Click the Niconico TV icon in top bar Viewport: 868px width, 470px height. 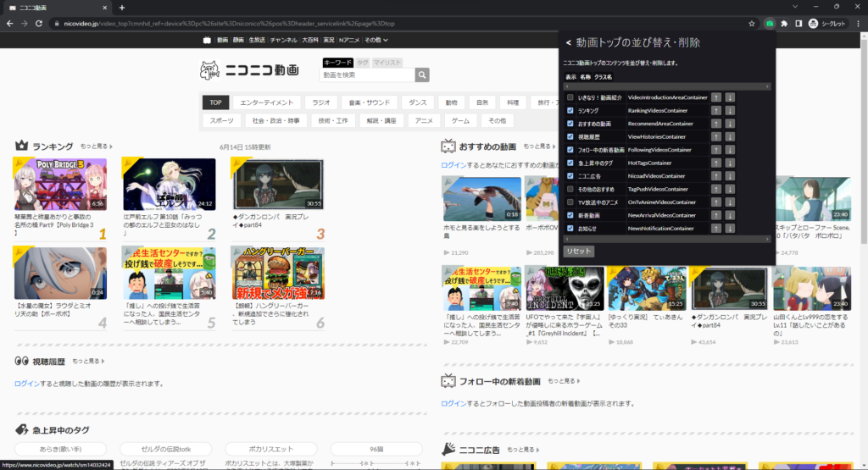click(x=207, y=40)
